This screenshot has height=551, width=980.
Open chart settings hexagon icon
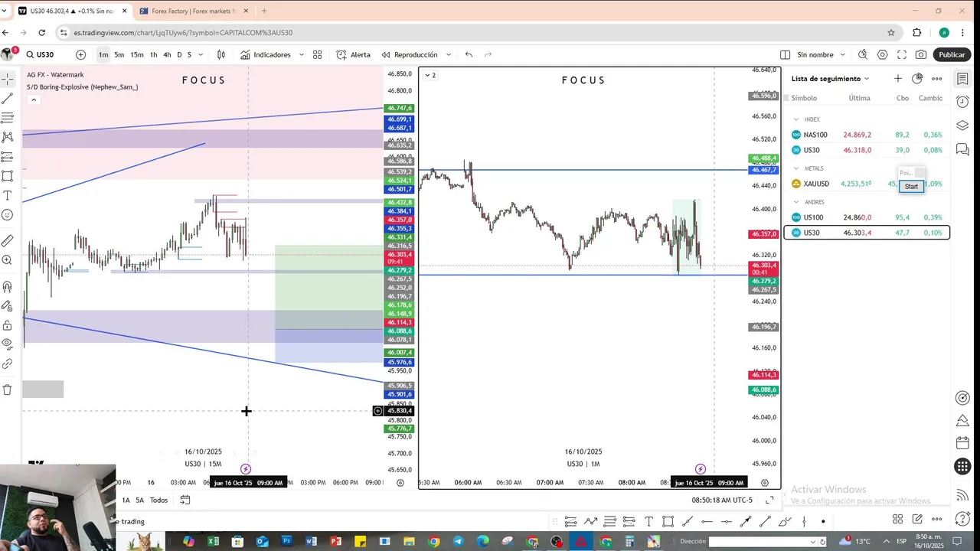(883, 54)
